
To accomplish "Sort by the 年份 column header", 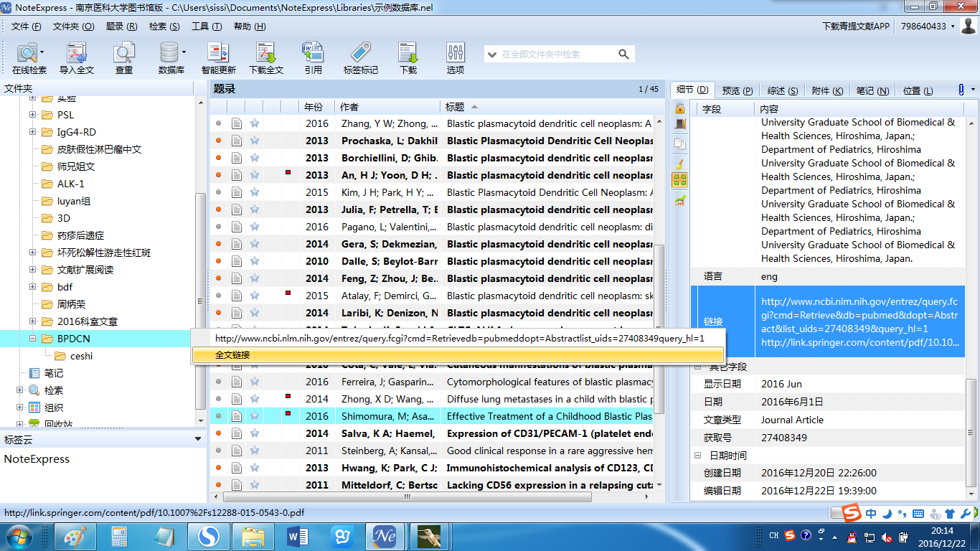I will coord(319,107).
